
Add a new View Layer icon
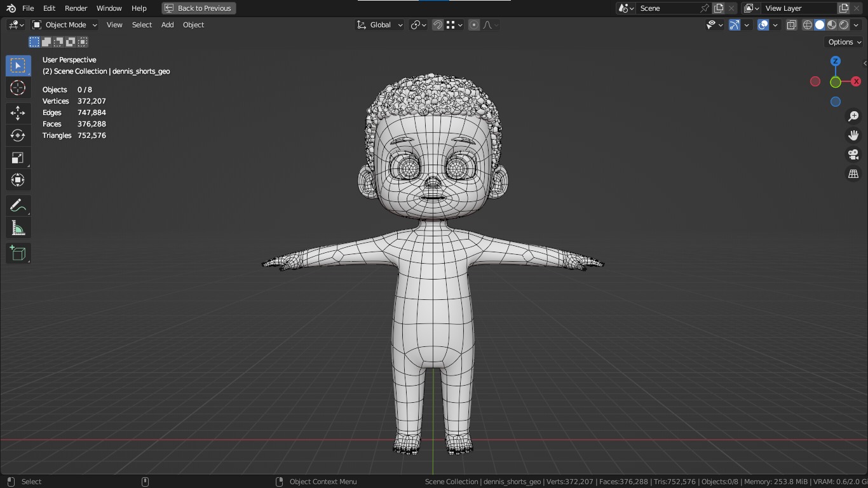[844, 8]
